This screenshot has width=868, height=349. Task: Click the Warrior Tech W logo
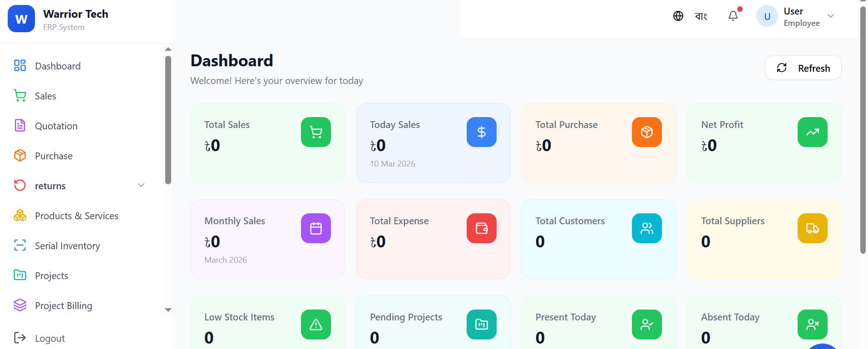[x=21, y=19]
